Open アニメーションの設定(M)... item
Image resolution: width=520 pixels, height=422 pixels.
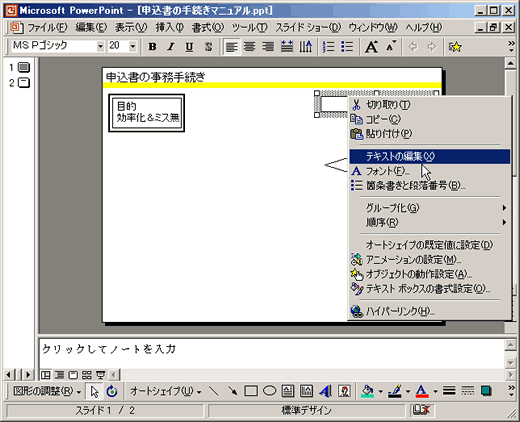click(x=430, y=259)
